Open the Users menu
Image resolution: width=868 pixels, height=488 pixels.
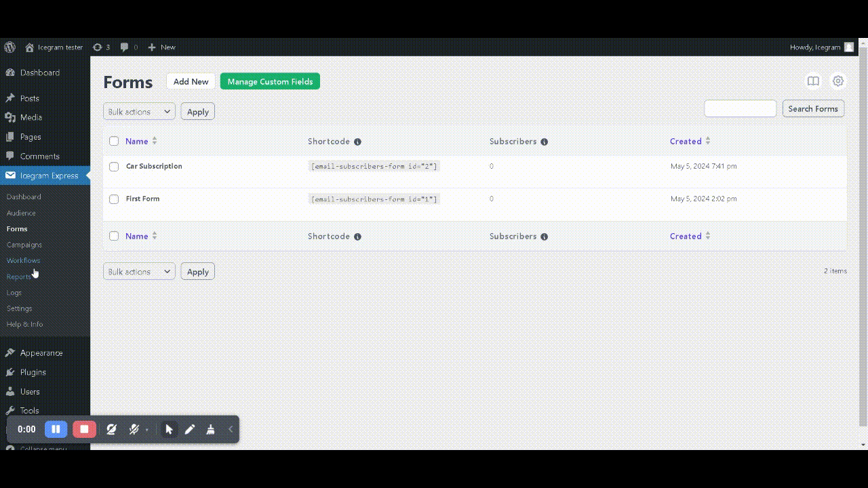pos(30,392)
